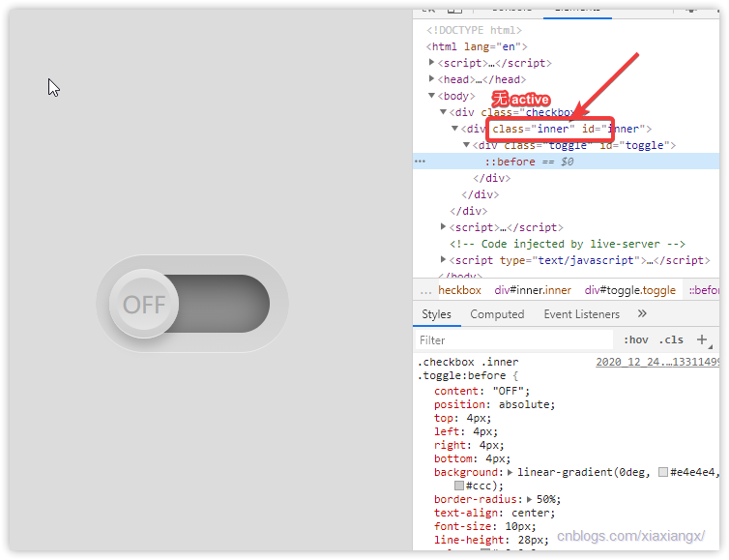Toggle the OFF switch knob
The image size is (729, 560).
coord(144,304)
